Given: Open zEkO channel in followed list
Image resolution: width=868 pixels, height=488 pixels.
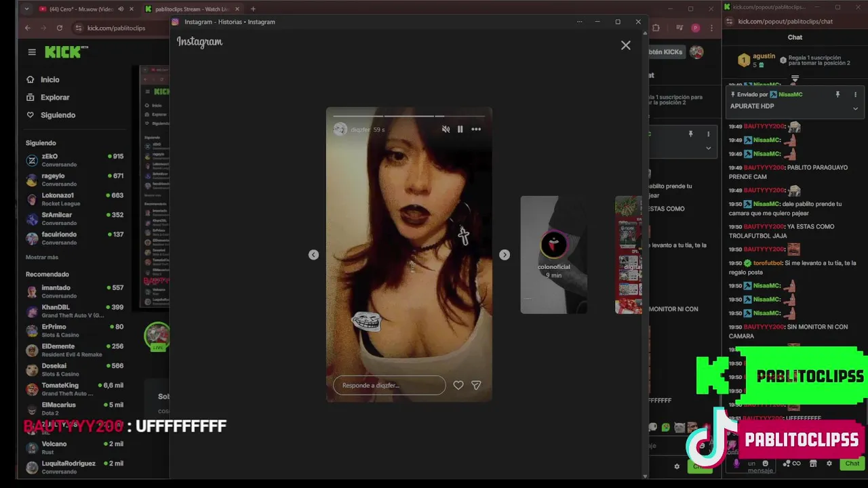Looking at the screenshot, I should pos(75,160).
